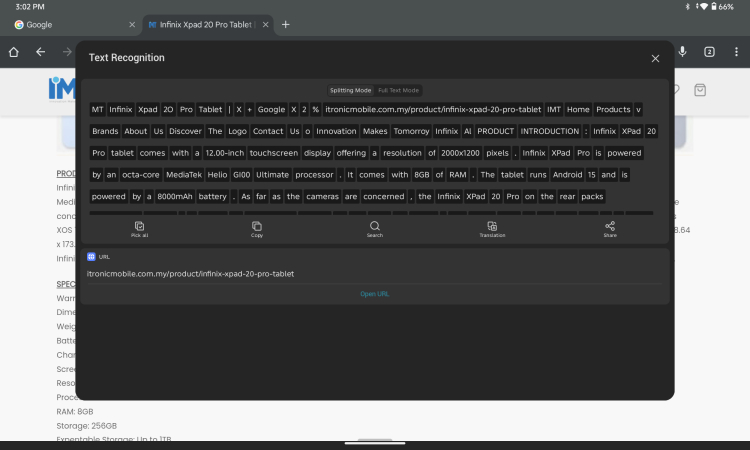The height and width of the screenshot is (450, 750).
Task: Switch to Full Text Mode
Action: pyautogui.click(x=398, y=90)
